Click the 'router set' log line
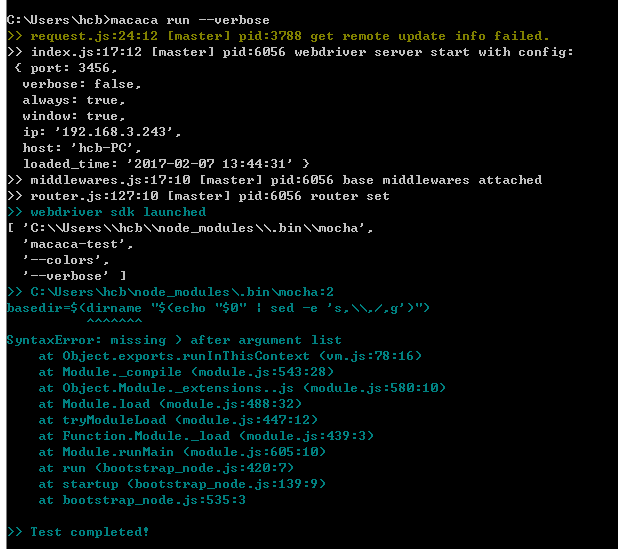The height and width of the screenshot is (549, 618). (x=198, y=196)
